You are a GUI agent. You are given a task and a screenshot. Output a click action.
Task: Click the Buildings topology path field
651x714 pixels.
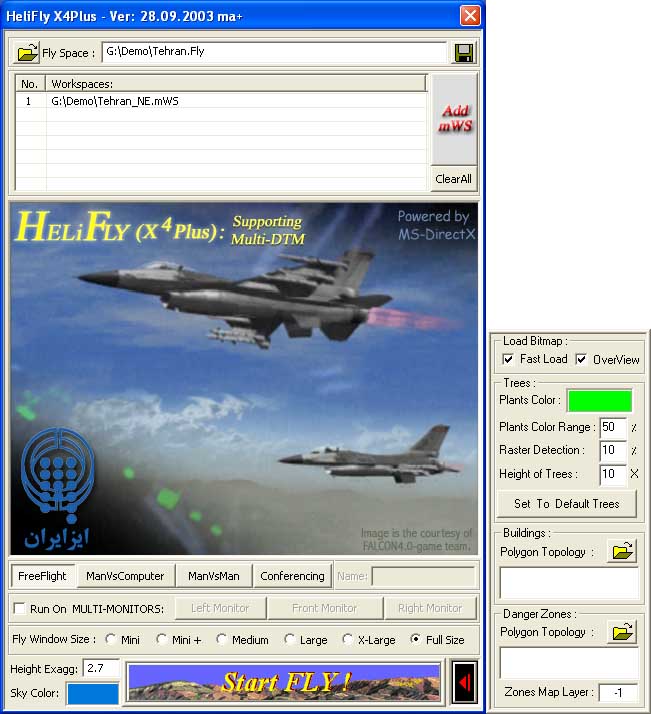point(569,583)
